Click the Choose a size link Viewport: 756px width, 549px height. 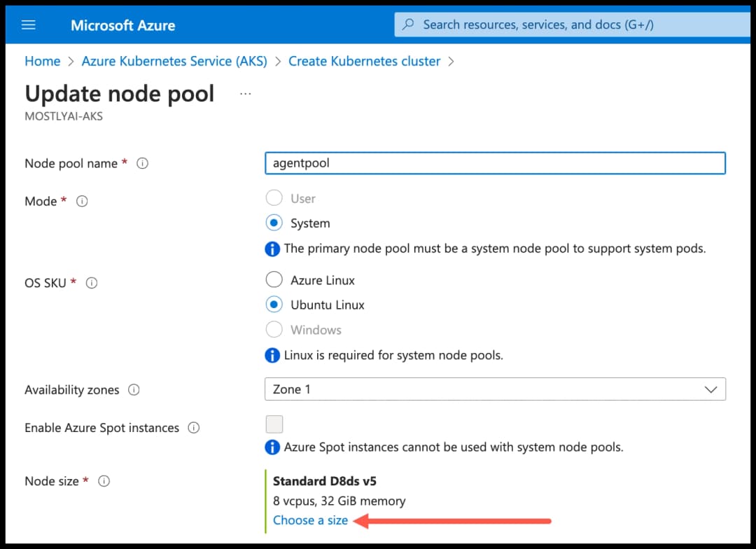coord(310,520)
